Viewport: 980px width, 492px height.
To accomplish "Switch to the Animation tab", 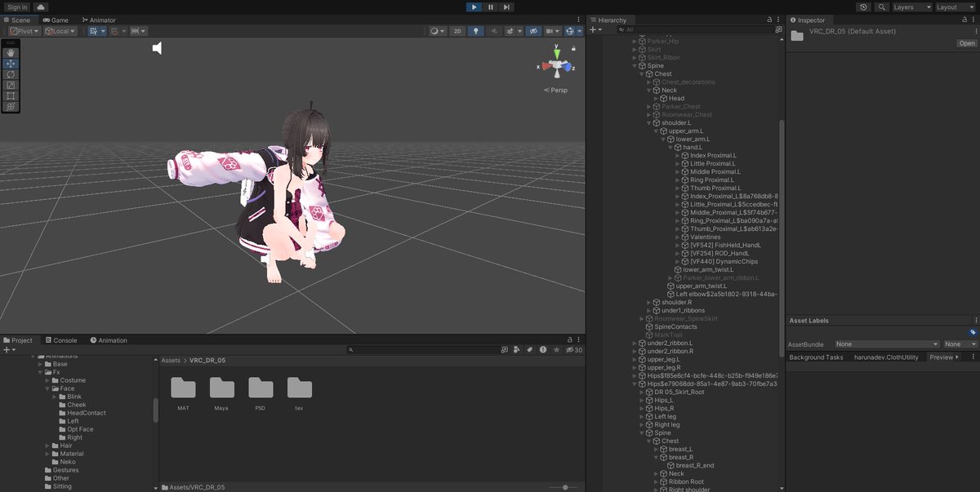I will coord(108,340).
